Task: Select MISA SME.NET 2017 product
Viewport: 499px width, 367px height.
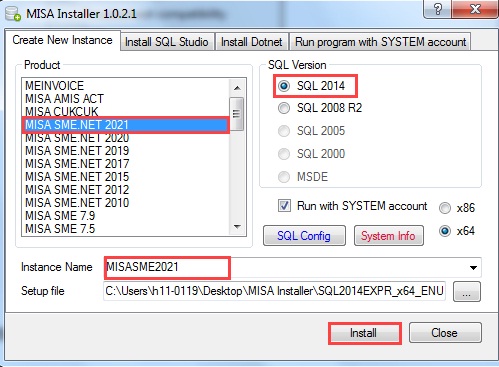Action: pos(126,164)
